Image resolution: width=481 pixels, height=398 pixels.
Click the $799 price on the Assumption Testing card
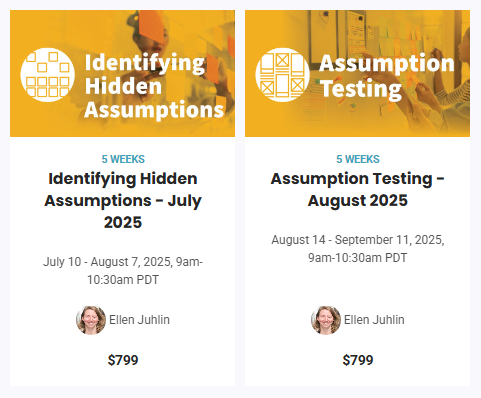click(x=358, y=360)
